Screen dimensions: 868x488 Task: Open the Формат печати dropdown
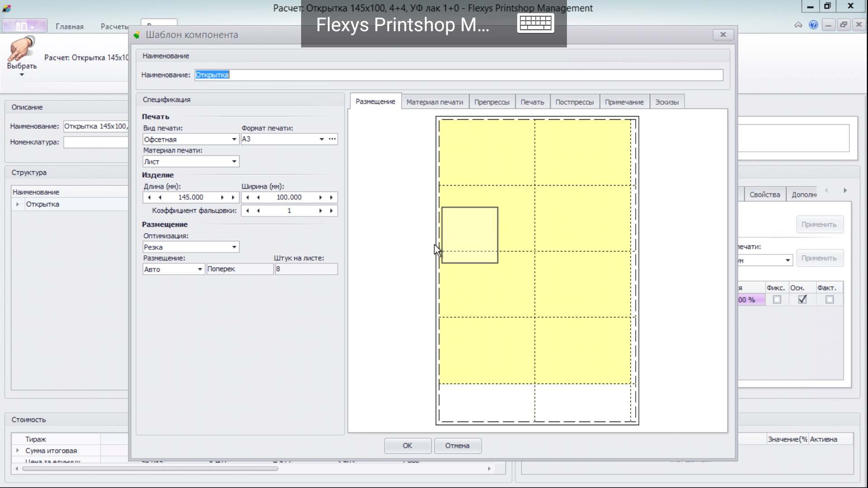click(321, 139)
